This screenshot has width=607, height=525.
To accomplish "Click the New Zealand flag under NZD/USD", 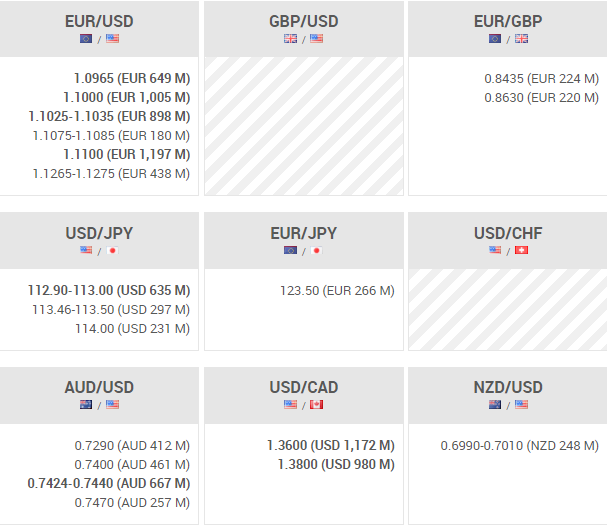I will 495,405.
